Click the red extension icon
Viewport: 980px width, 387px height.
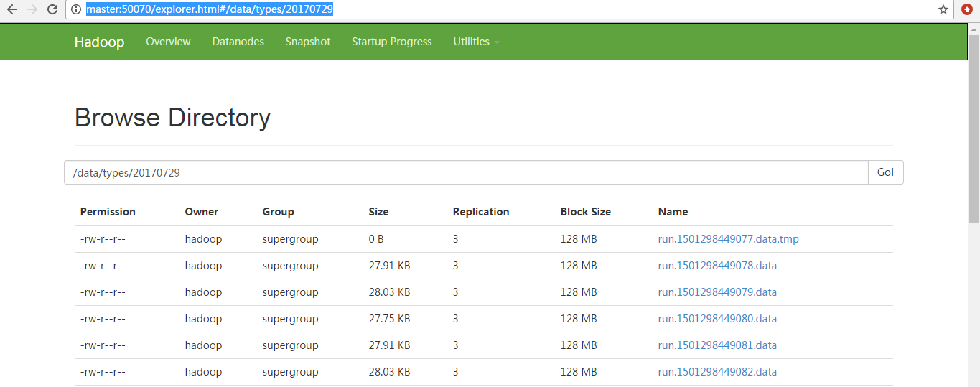(967, 9)
